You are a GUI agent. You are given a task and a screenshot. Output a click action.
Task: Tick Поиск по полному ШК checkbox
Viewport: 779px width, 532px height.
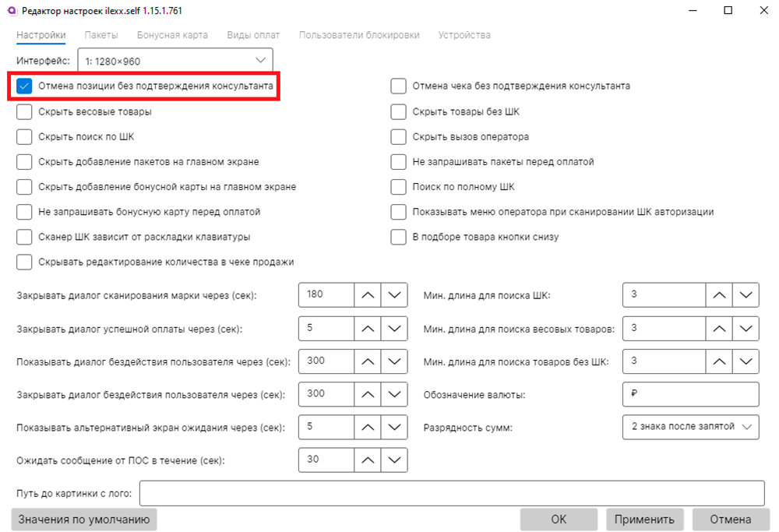pyautogui.click(x=399, y=187)
